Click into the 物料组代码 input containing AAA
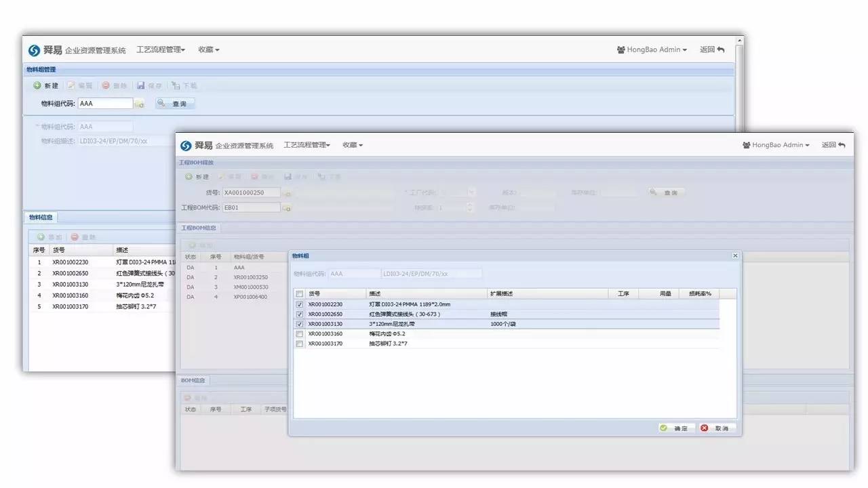Image resolution: width=868 pixels, height=488 pixels. 105,104
